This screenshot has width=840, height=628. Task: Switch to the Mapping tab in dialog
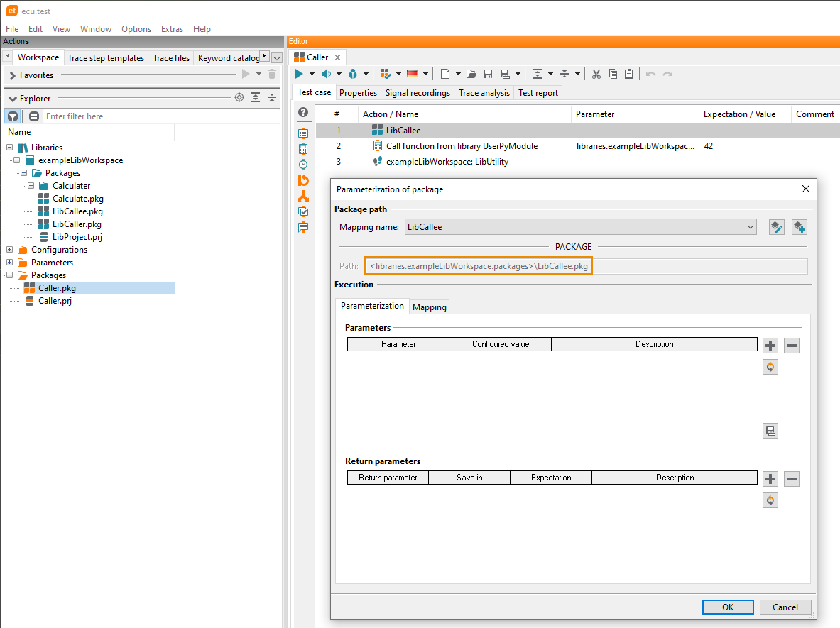pyautogui.click(x=429, y=307)
